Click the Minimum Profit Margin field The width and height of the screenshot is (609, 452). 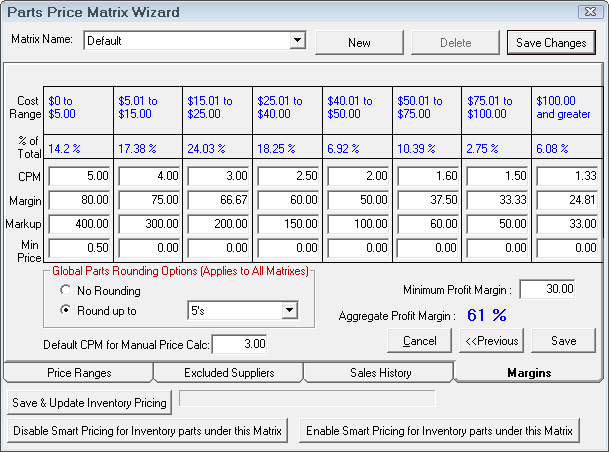[x=548, y=289]
